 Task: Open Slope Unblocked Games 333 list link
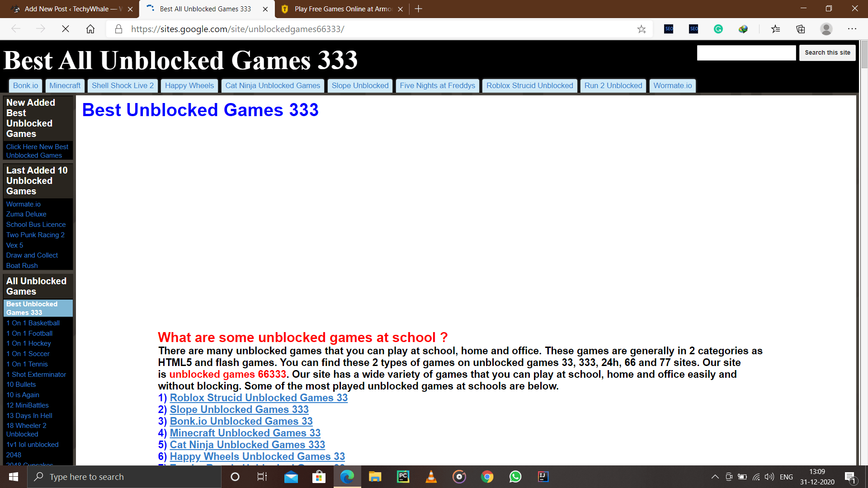(239, 409)
